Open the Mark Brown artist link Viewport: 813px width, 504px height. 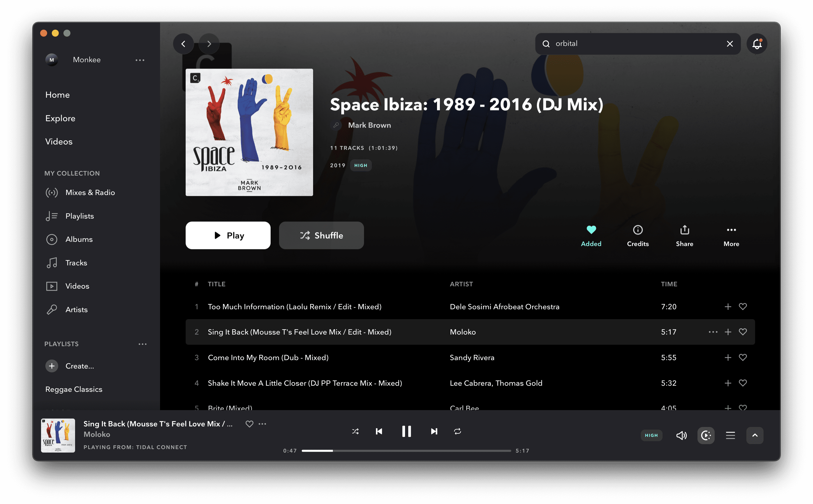[369, 125]
